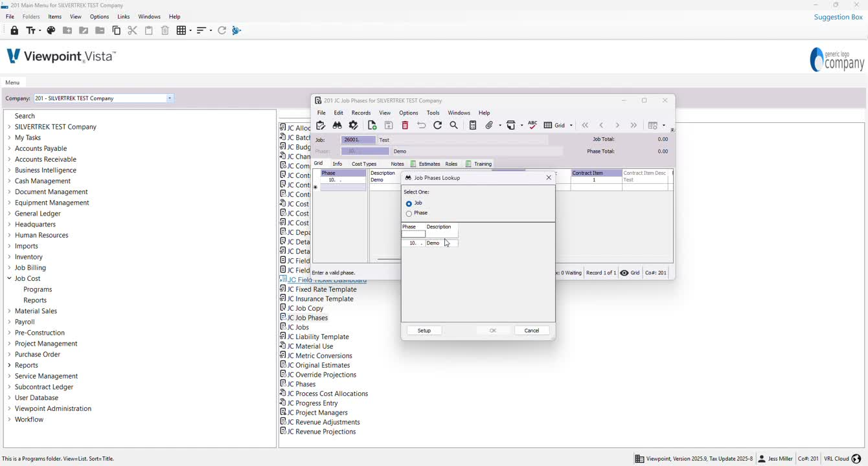Expand the General Ledger tree node
The width and height of the screenshot is (868, 466).
[x=9, y=214]
